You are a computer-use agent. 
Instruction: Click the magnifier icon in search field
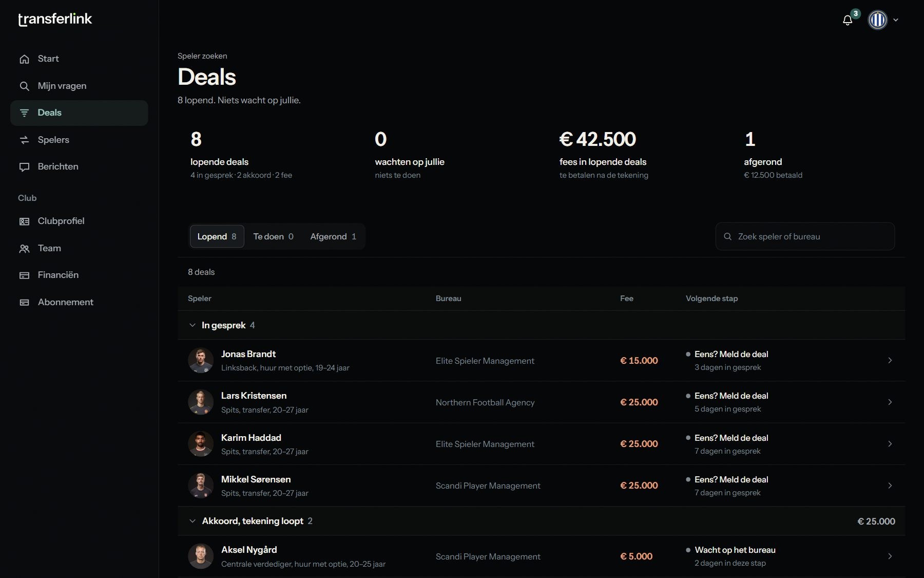point(727,236)
